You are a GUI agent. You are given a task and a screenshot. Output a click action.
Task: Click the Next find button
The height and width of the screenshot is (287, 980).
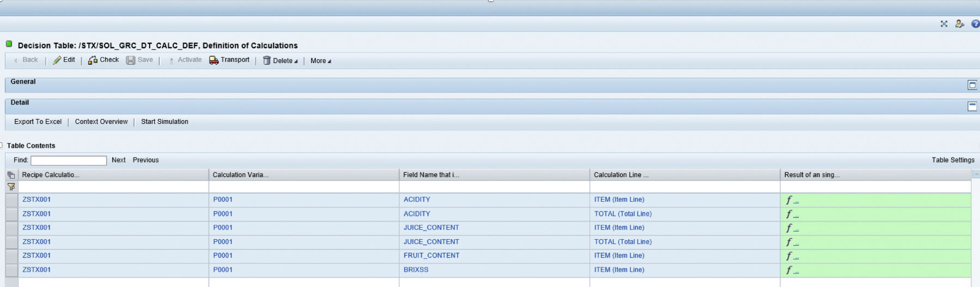coord(118,160)
